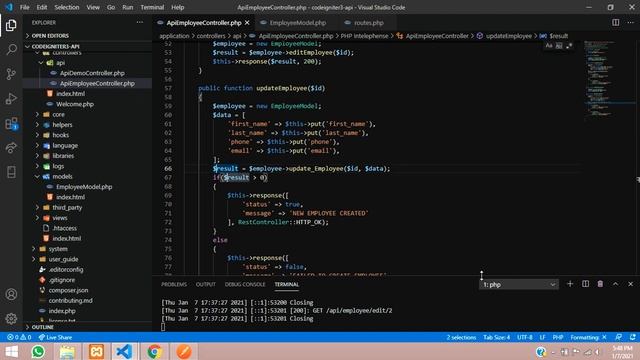Screen dimensions: 640x360
Task: Click the New Terminal plus icon
Action: [x=570, y=284]
